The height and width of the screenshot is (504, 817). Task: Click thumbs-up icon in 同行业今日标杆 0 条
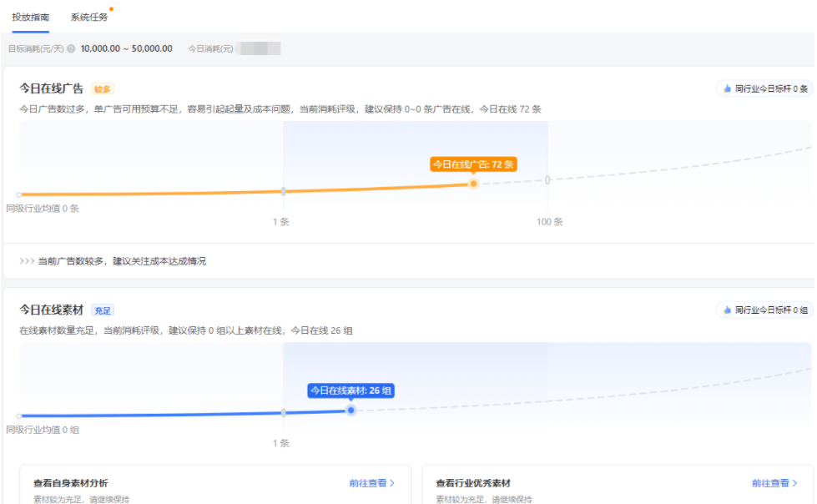point(727,88)
